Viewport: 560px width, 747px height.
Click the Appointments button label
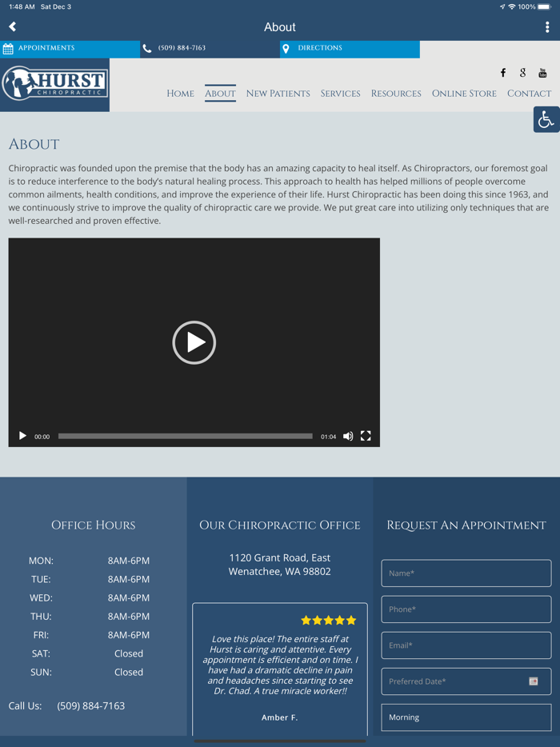[x=46, y=48]
